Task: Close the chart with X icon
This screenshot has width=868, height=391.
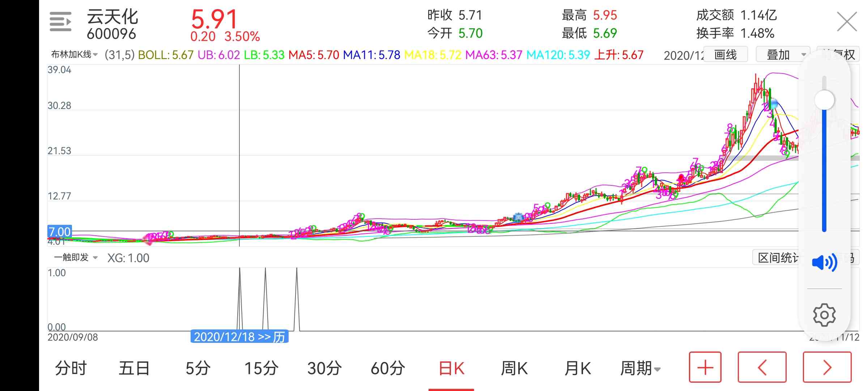Action: click(x=847, y=22)
